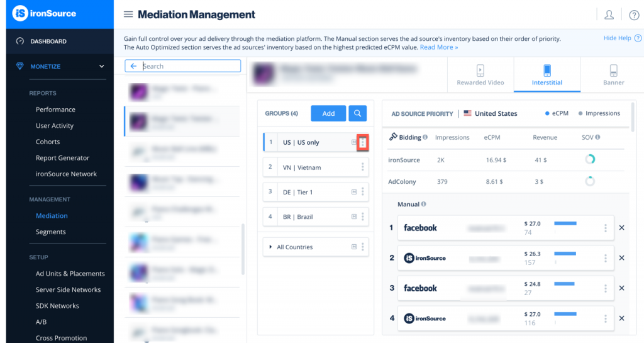The image size is (644, 343).
Task: Remove the first facebook manual ad source
Action: click(x=622, y=228)
